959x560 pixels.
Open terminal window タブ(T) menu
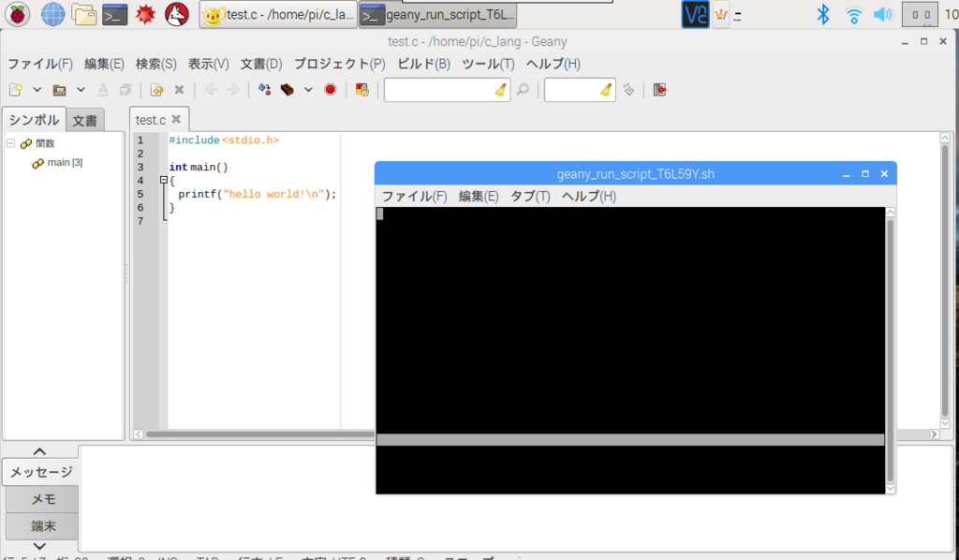point(530,197)
